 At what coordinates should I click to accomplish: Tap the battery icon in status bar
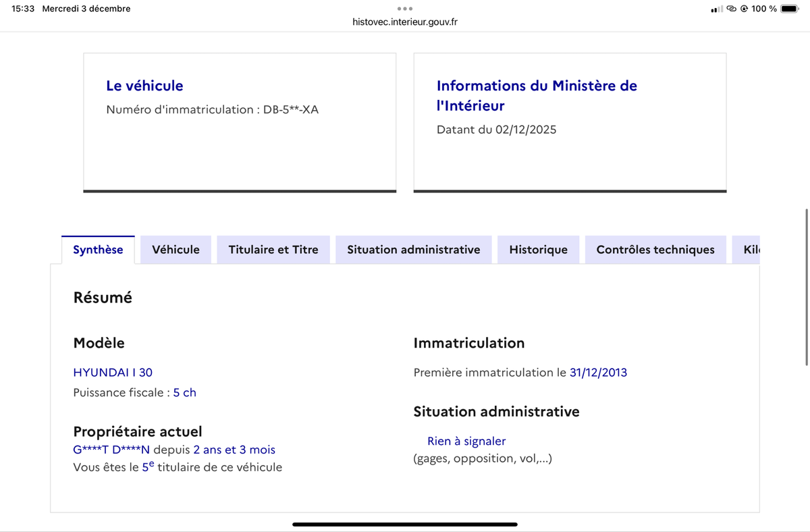click(789, 9)
